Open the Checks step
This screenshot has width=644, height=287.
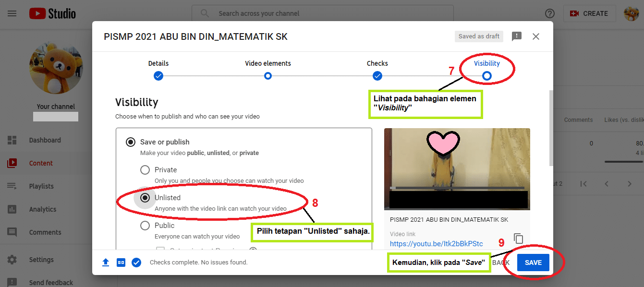pos(377,75)
